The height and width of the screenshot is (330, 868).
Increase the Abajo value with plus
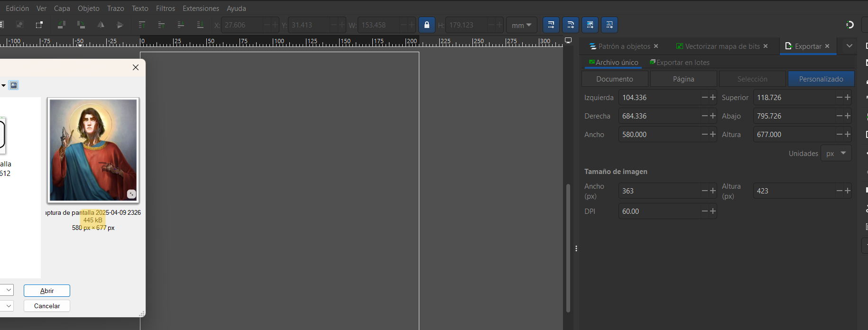(847, 116)
